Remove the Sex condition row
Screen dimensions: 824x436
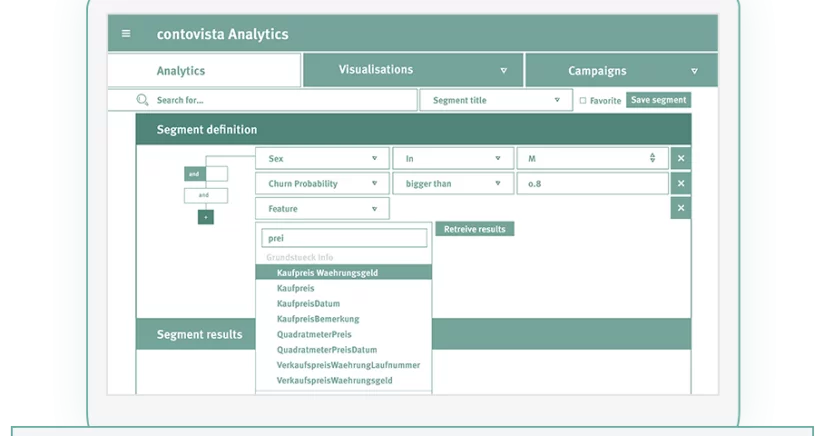(x=680, y=158)
